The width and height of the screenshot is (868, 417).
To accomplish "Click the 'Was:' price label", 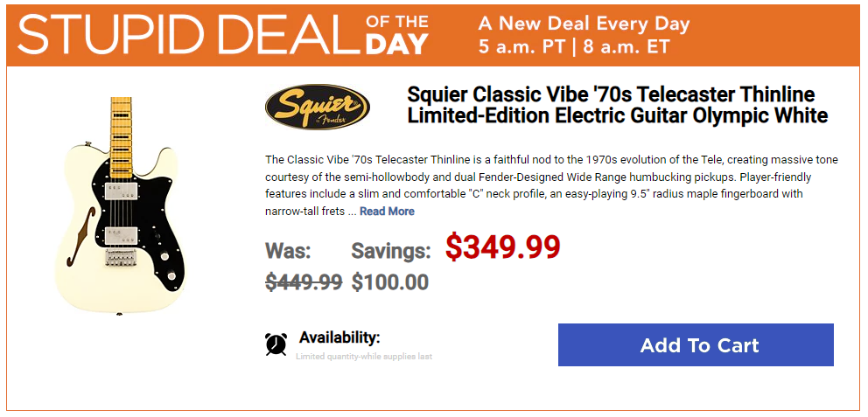I will [288, 251].
